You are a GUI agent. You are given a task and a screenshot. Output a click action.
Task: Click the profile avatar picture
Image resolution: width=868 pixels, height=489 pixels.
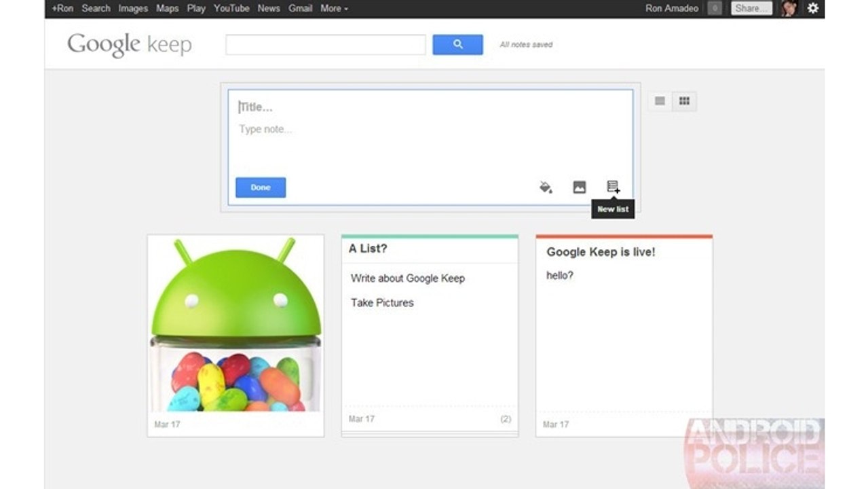coord(789,8)
